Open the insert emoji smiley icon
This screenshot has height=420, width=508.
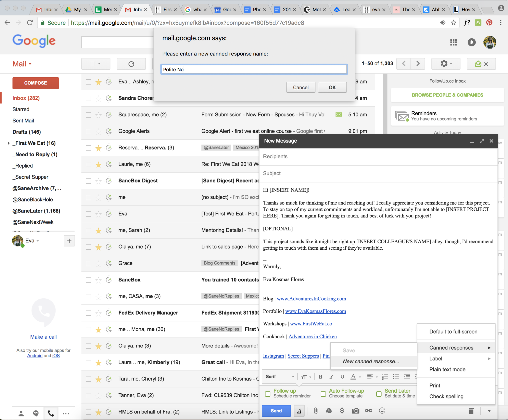(x=382, y=411)
